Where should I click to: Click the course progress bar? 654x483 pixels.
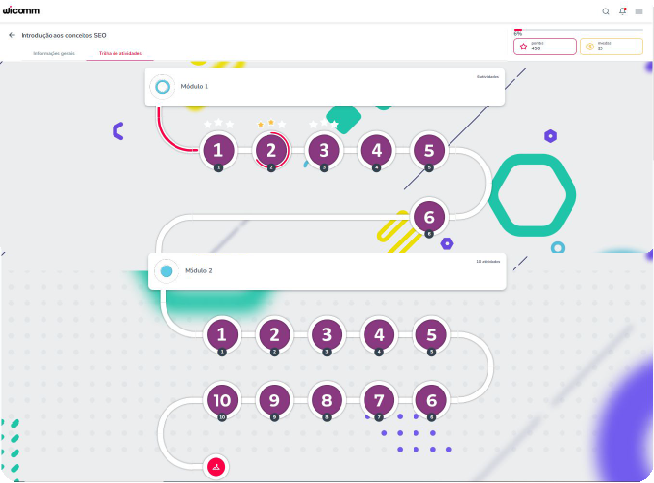click(x=577, y=31)
